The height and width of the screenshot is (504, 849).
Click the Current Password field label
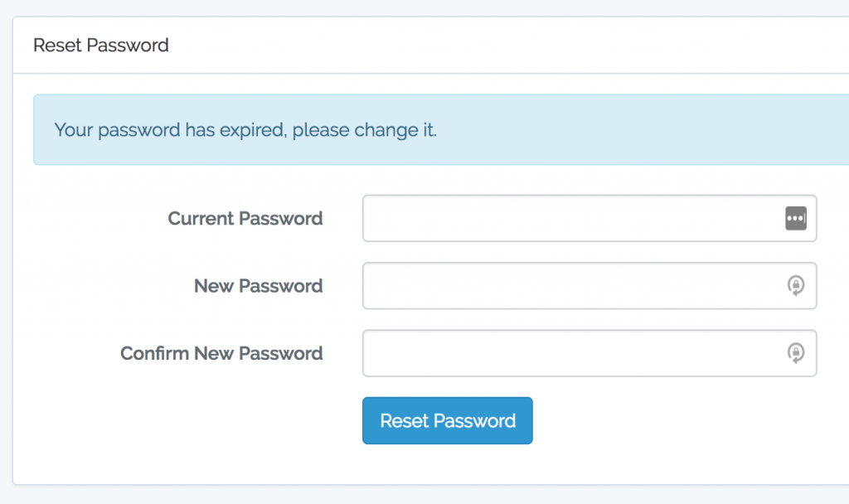coord(245,218)
